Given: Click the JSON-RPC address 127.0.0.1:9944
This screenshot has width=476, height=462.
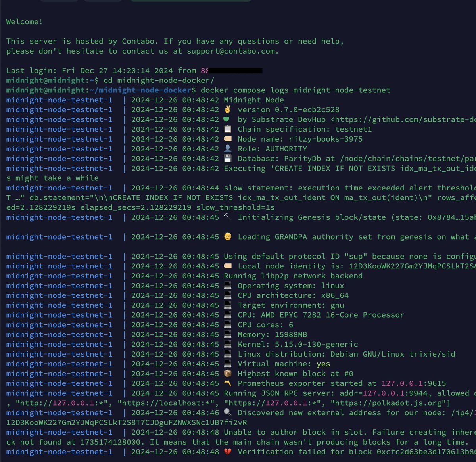Looking at the screenshot, I should click(x=395, y=393).
